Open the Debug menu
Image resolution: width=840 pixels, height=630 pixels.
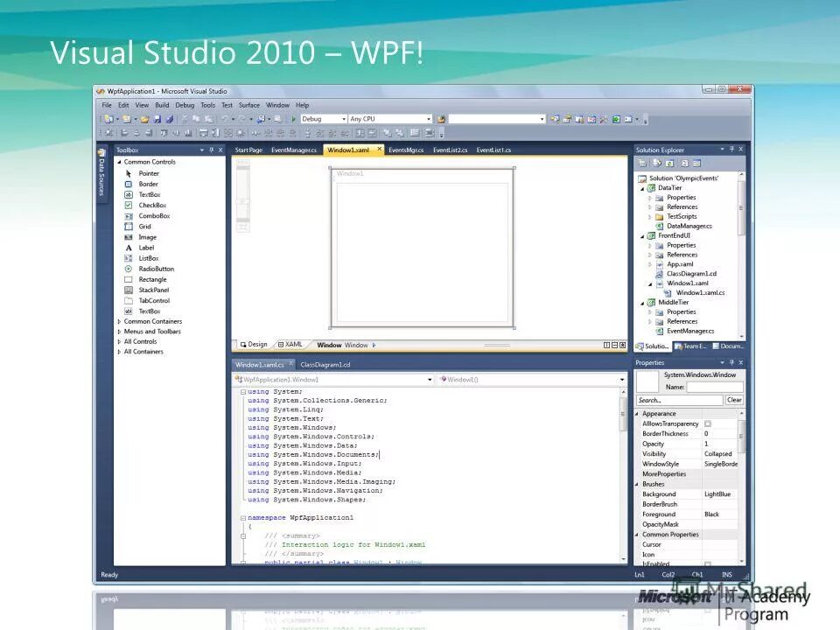pyautogui.click(x=185, y=104)
